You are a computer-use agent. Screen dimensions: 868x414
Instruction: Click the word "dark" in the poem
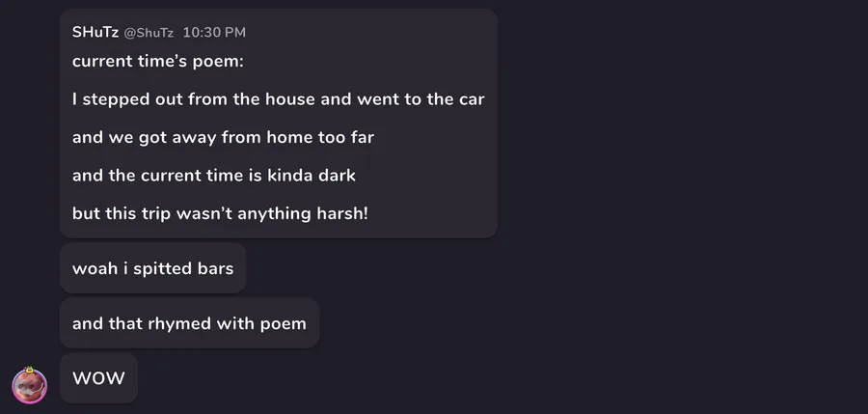(x=337, y=175)
